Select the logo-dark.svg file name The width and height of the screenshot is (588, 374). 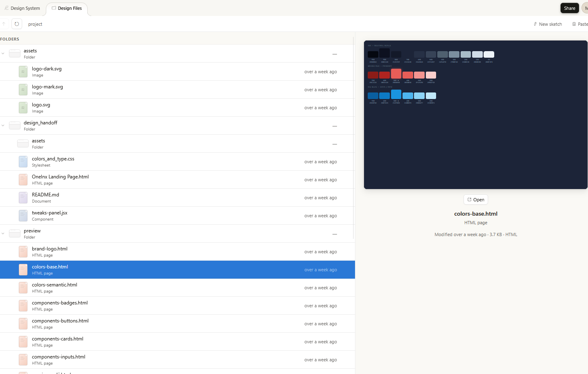click(47, 69)
